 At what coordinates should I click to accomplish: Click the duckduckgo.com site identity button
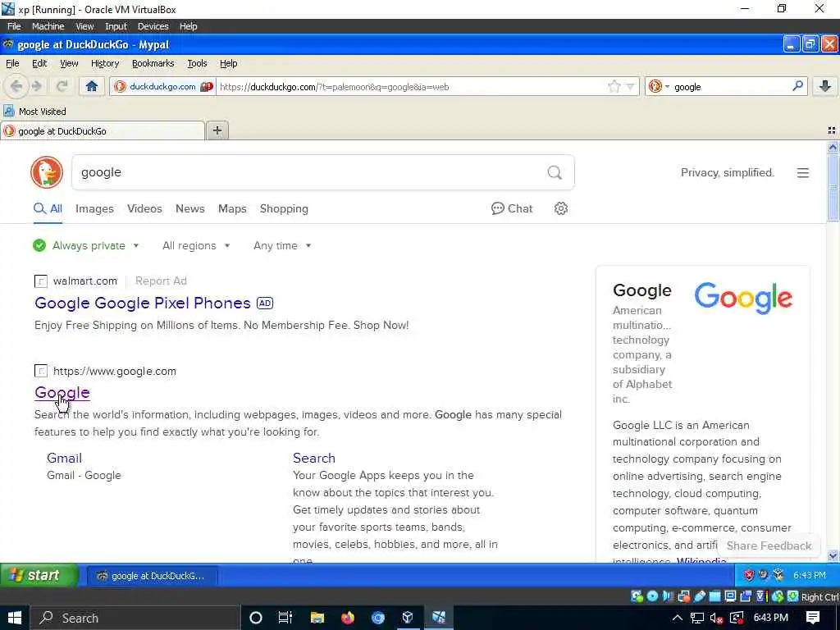click(163, 86)
